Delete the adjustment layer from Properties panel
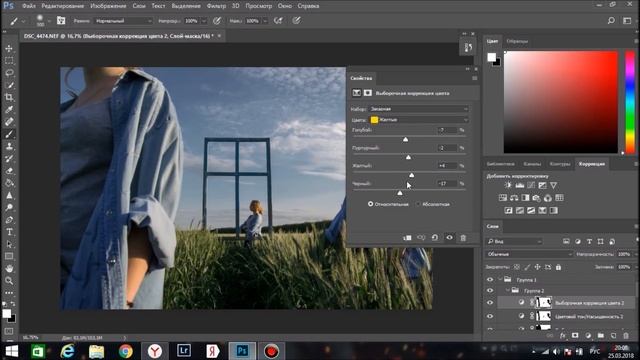The image size is (640, 360). pyautogui.click(x=463, y=238)
